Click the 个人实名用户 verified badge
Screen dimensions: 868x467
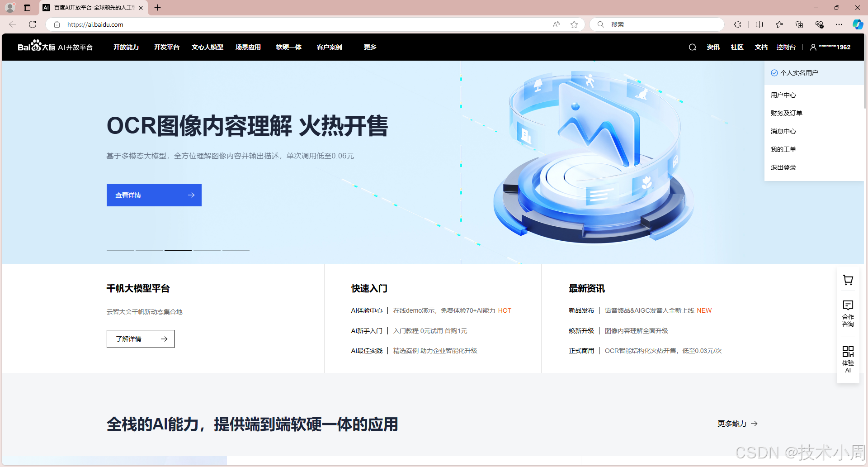(x=794, y=73)
